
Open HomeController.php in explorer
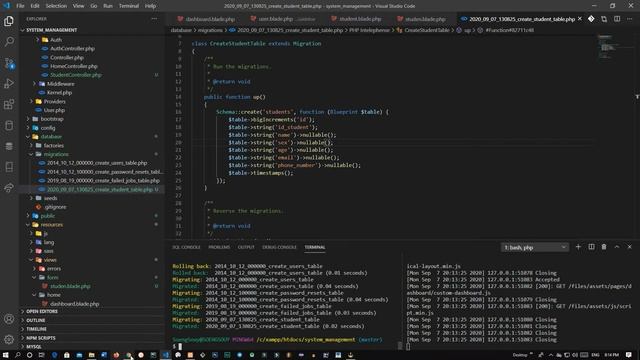tap(74, 66)
